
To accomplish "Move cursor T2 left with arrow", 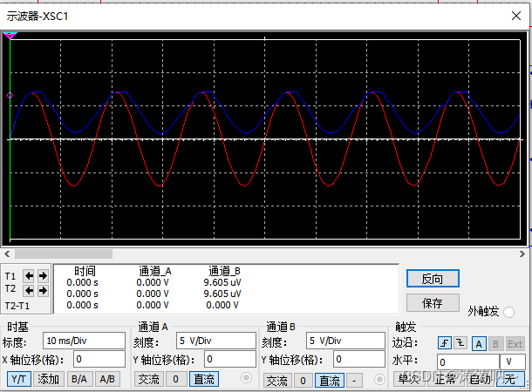I will 29,290.
